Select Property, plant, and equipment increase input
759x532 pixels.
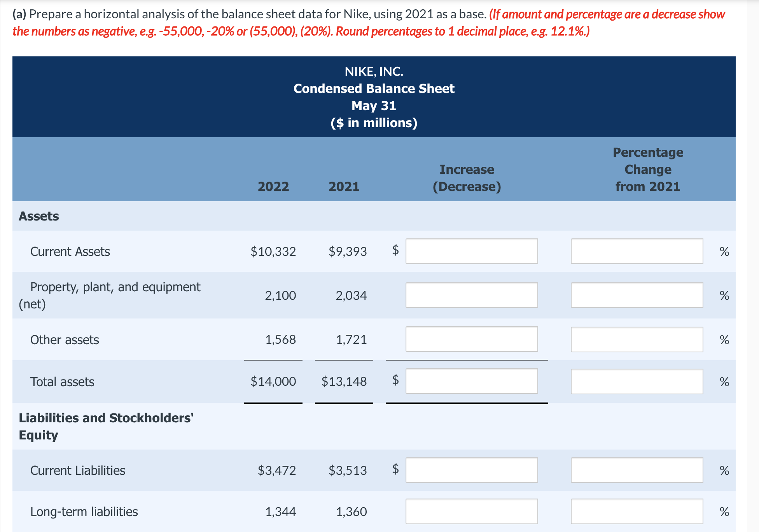[472, 295]
